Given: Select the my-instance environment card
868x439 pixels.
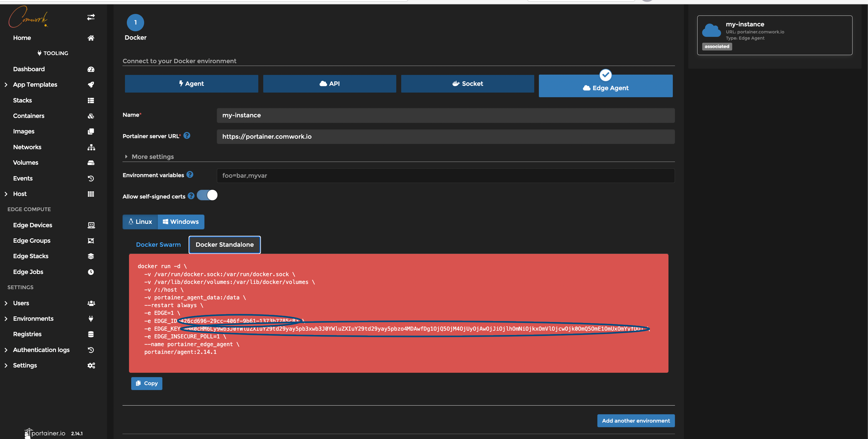Looking at the screenshot, I should click(775, 35).
